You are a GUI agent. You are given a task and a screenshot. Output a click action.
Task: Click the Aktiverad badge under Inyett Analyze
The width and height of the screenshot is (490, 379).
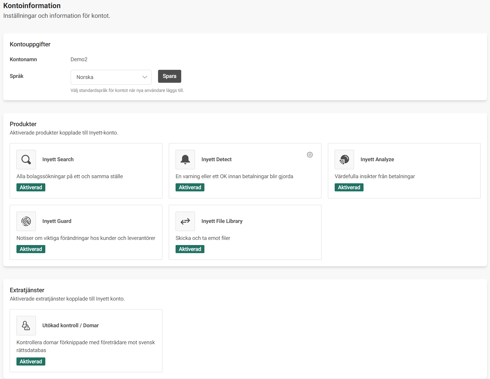(x=349, y=187)
